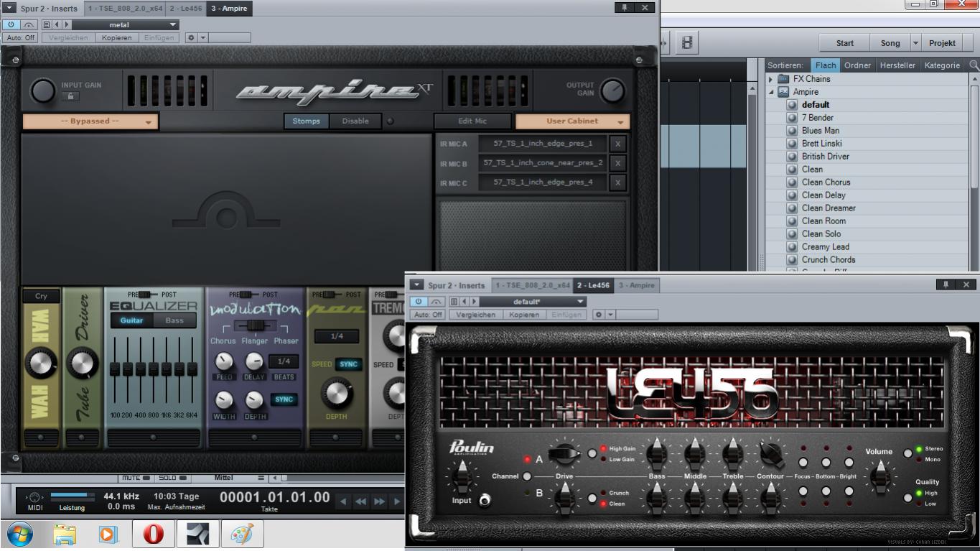The width and height of the screenshot is (980, 551).
Task: Click MIDI icon in transport bar
Action: 35,497
